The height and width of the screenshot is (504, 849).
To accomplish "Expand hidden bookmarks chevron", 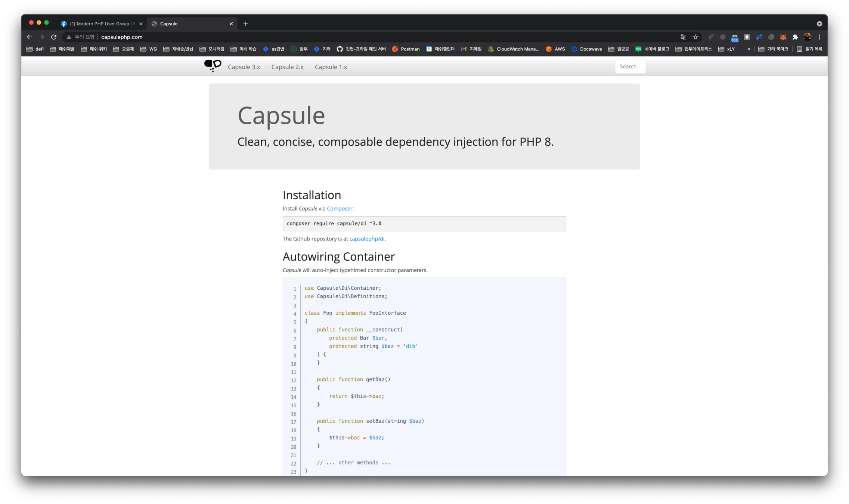I will point(749,49).
